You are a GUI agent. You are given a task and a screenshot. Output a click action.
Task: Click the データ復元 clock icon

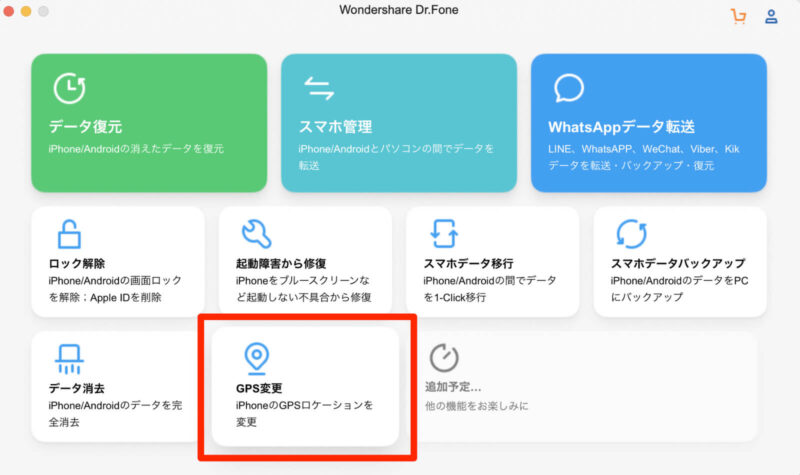coord(69,88)
